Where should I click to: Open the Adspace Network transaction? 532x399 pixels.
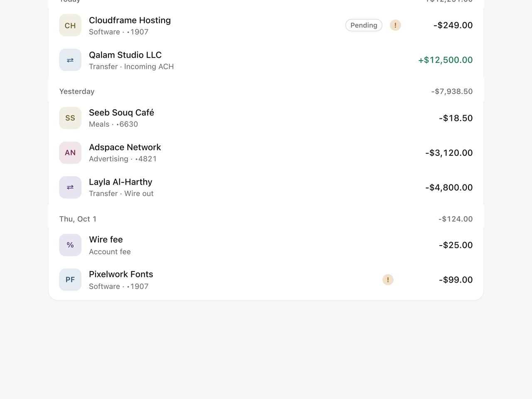click(266, 153)
